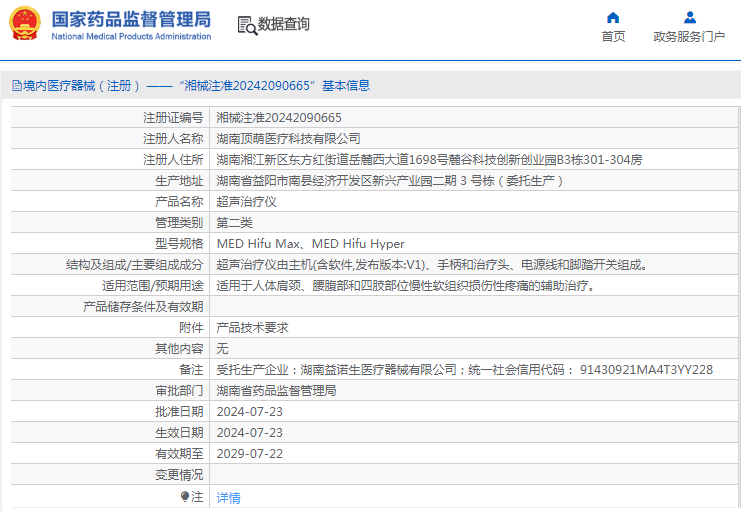This screenshot has height=511, width=741.
Task: Click the 有效期至 label
Action: pyautogui.click(x=179, y=454)
